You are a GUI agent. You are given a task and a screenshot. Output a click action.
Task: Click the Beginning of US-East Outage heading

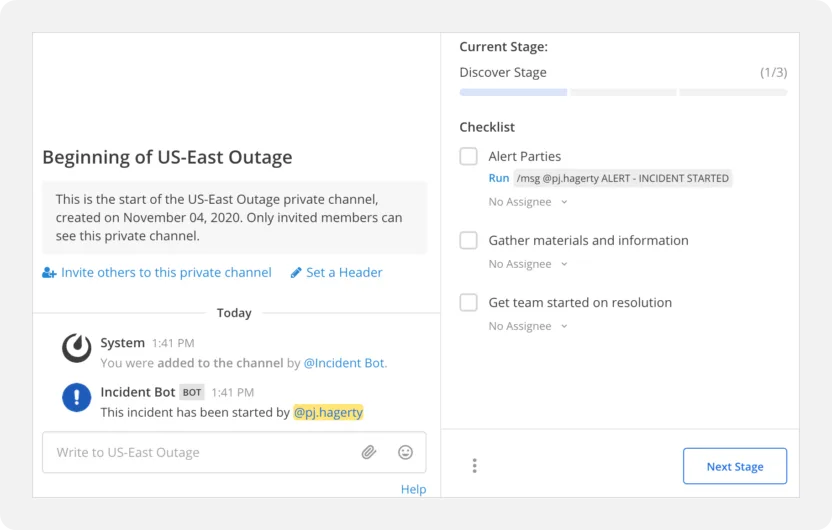point(167,157)
